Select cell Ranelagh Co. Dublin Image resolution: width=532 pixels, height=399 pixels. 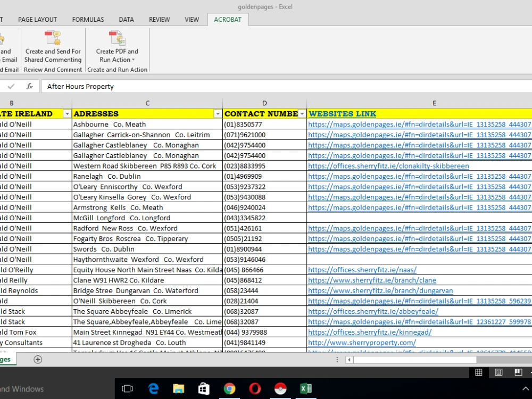(147, 177)
